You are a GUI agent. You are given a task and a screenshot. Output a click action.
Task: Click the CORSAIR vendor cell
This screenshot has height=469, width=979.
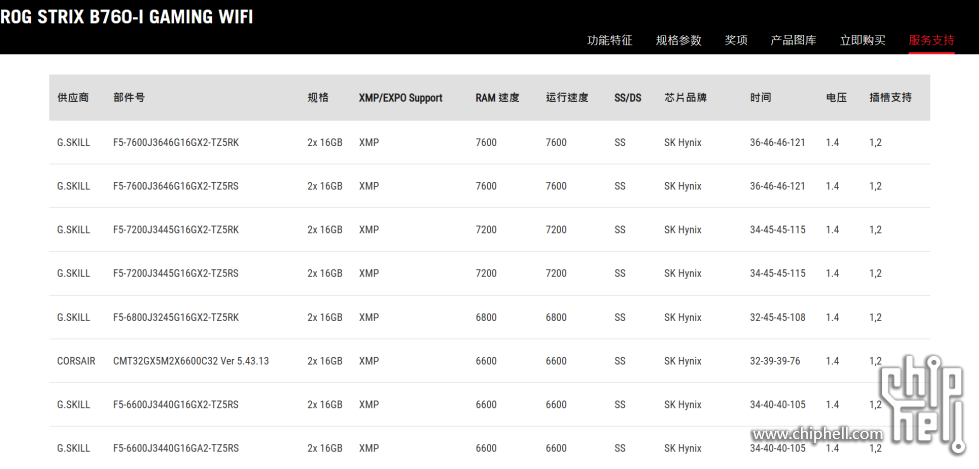(x=76, y=361)
